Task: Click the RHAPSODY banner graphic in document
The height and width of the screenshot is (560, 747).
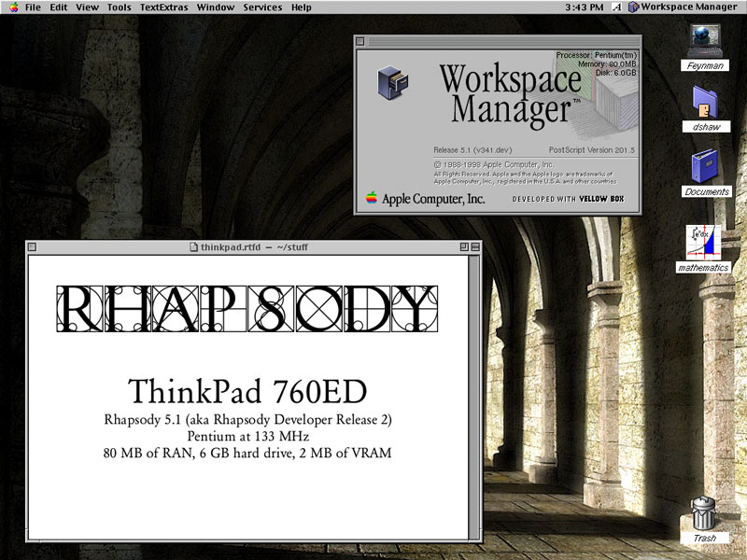Action: pyautogui.click(x=247, y=309)
